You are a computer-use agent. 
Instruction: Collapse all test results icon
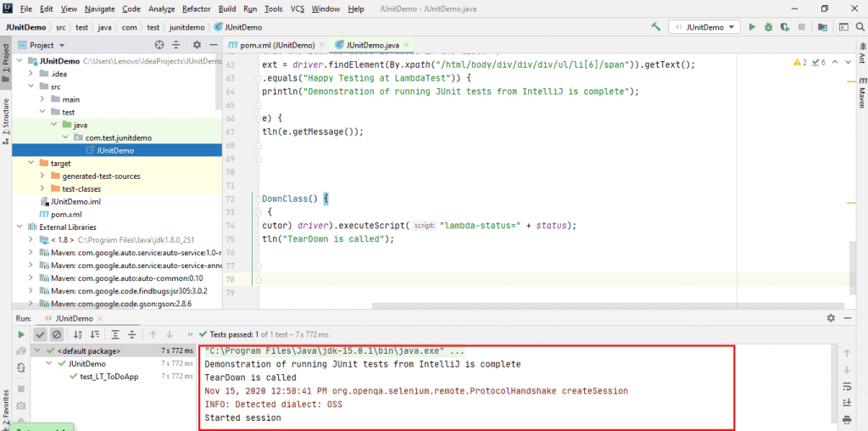coord(132,334)
